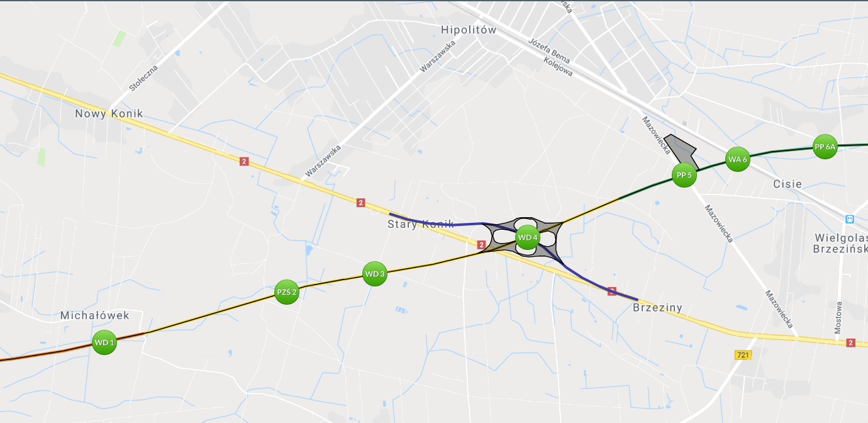
Task: Select the PZS 2 map marker
Action: pyautogui.click(x=287, y=292)
